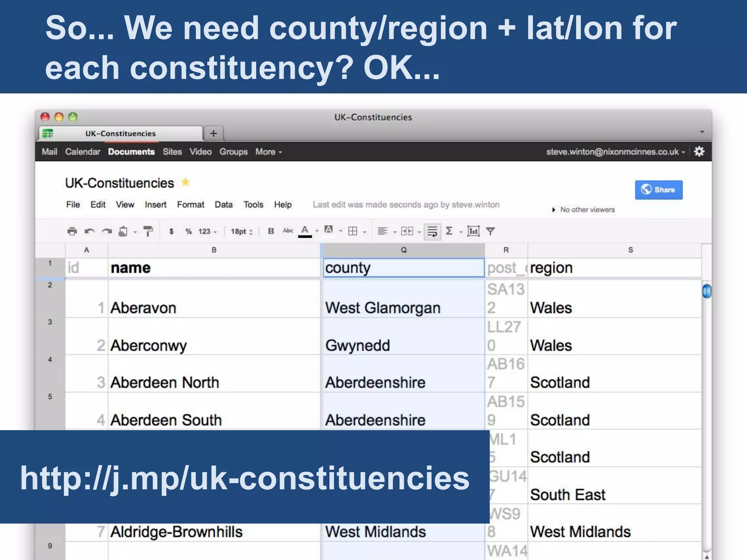The image size is (747, 560).
Task: Go to Groups
Action: pyautogui.click(x=233, y=152)
